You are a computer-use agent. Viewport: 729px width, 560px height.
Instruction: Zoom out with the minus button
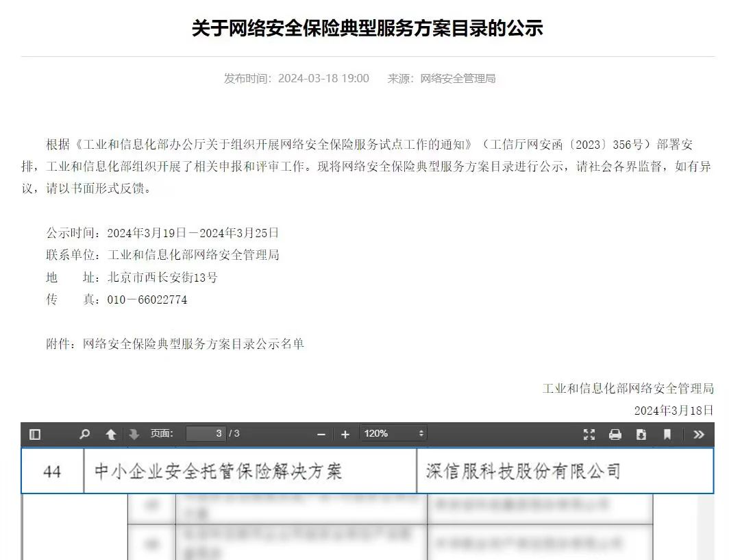(x=321, y=434)
